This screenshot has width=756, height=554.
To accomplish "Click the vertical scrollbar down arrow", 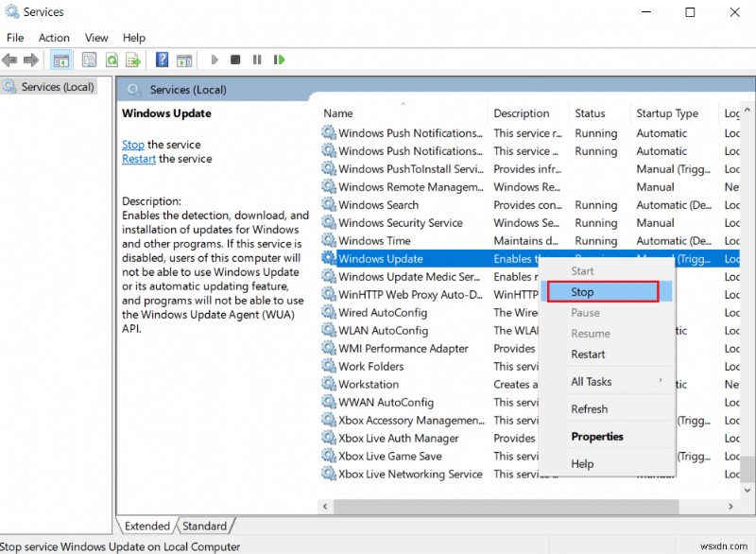I will click(748, 488).
